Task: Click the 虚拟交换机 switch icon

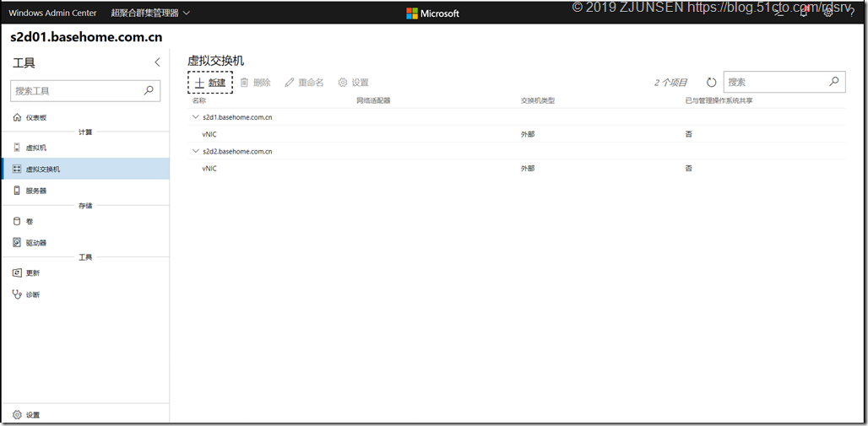Action: pos(17,169)
